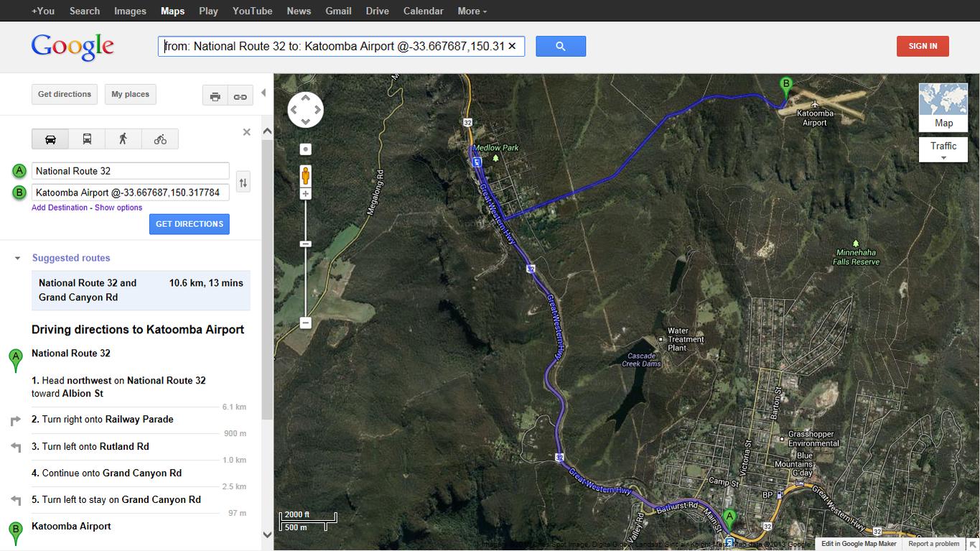The image size is (980, 551).
Task: Click in the start location field National Route 32
Action: (x=131, y=171)
